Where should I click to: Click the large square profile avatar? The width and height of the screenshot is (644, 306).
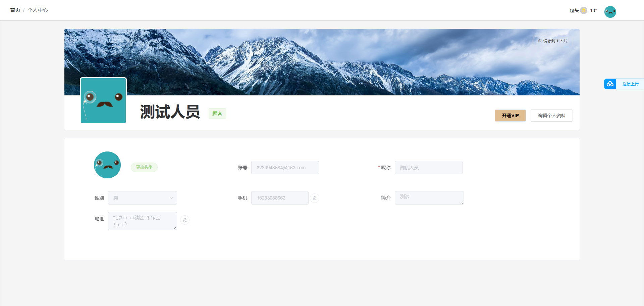[103, 100]
